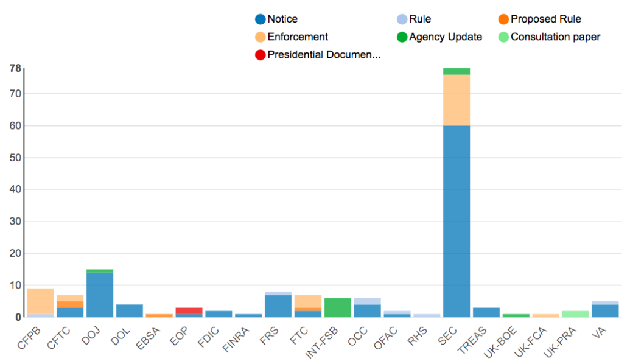Image resolution: width=630 pixels, height=364 pixels.
Task: Select the FRS Notice bar segment
Action: point(278,306)
